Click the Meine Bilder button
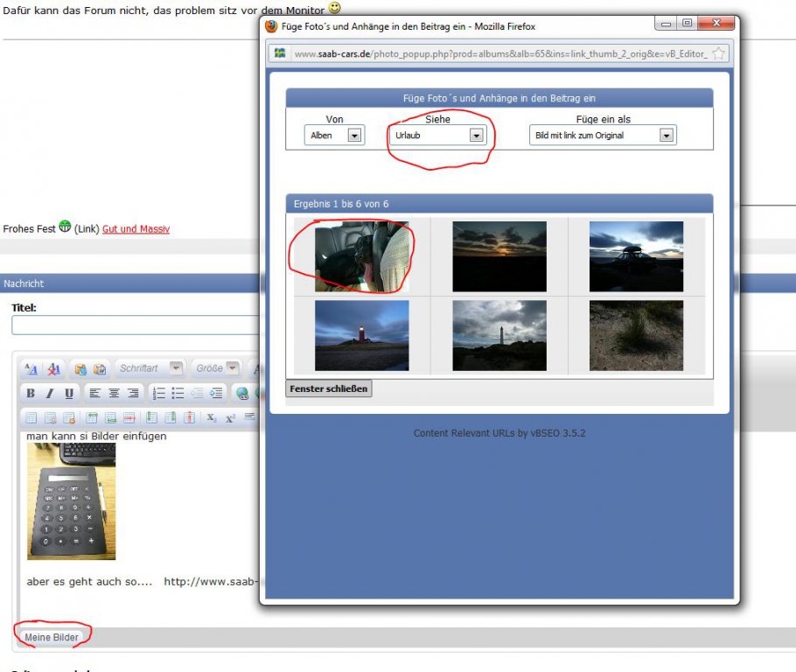The width and height of the screenshot is (796, 672). (x=52, y=637)
